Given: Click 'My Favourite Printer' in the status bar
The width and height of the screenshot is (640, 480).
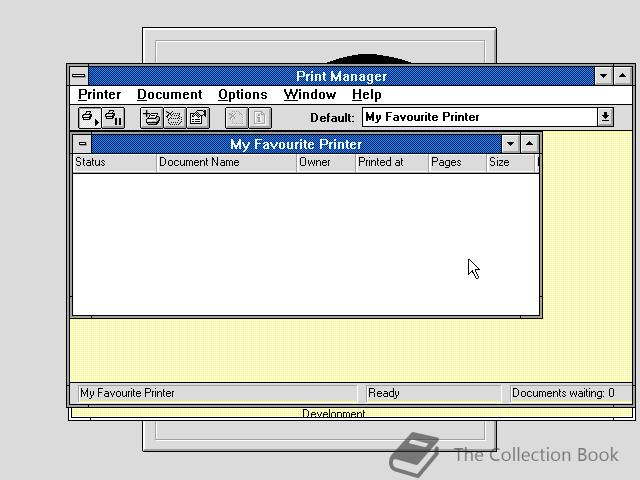Looking at the screenshot, I should pos(127,393).
